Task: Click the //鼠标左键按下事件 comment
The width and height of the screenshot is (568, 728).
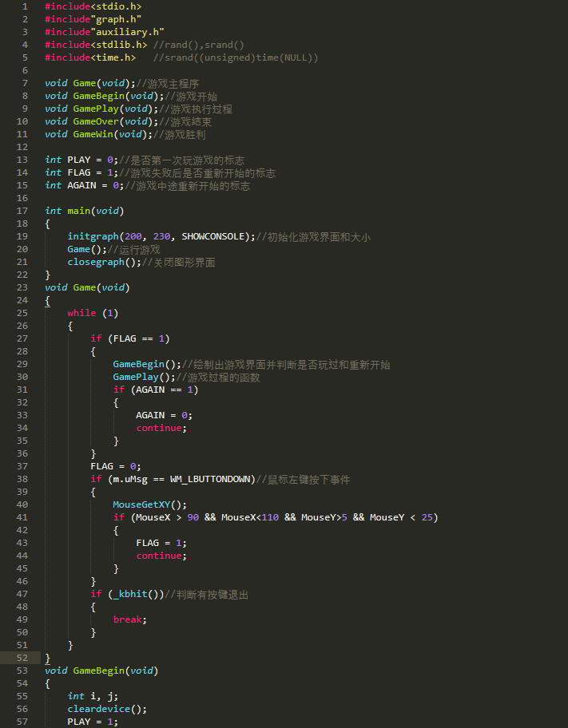Action: click(x=303, y=479)
